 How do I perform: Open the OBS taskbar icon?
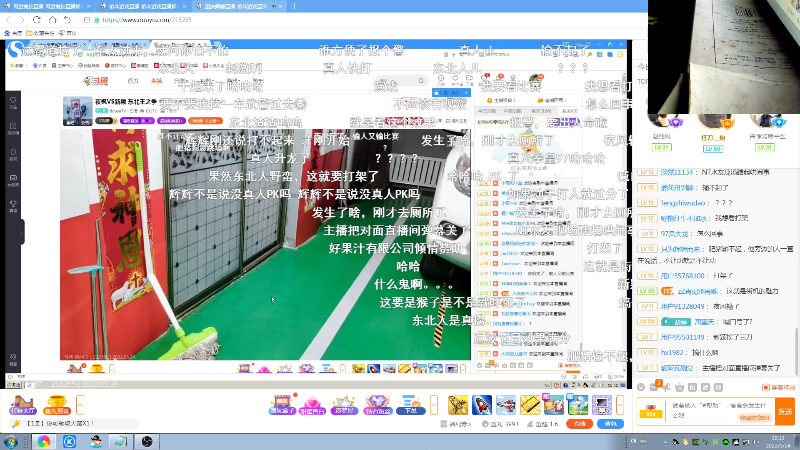[147, 441]
